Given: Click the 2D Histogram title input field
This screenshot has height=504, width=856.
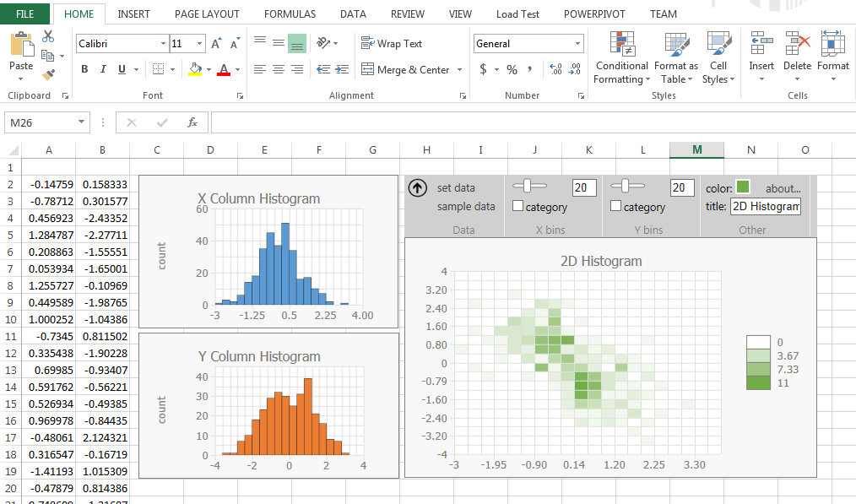Looking at the screenshot, I should pyautogui.click(x=765, y=207).
